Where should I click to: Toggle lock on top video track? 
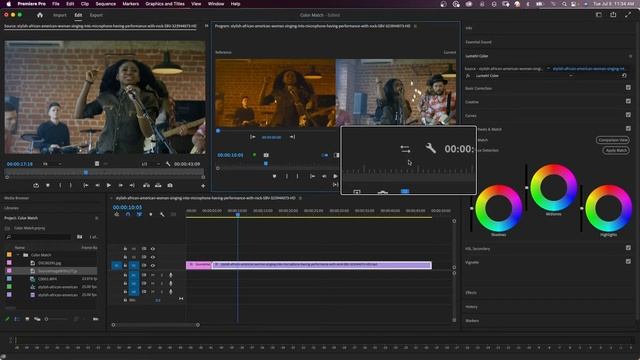(x=125, y=249)
